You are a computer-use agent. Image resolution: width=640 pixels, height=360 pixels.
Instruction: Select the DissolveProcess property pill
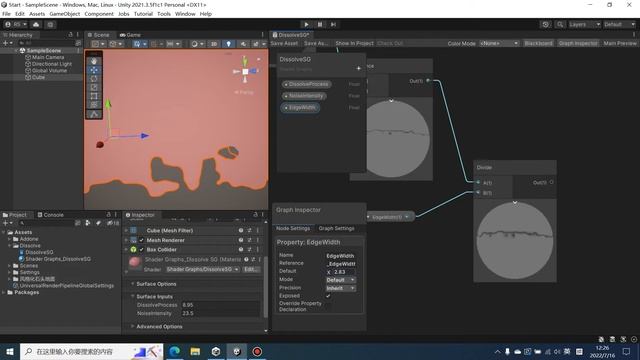click(x=307, y=84)
